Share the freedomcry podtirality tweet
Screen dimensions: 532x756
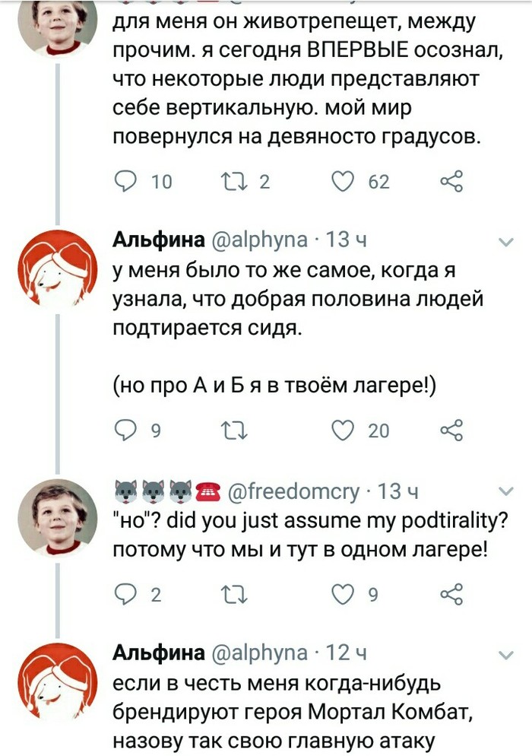point(452,596)
